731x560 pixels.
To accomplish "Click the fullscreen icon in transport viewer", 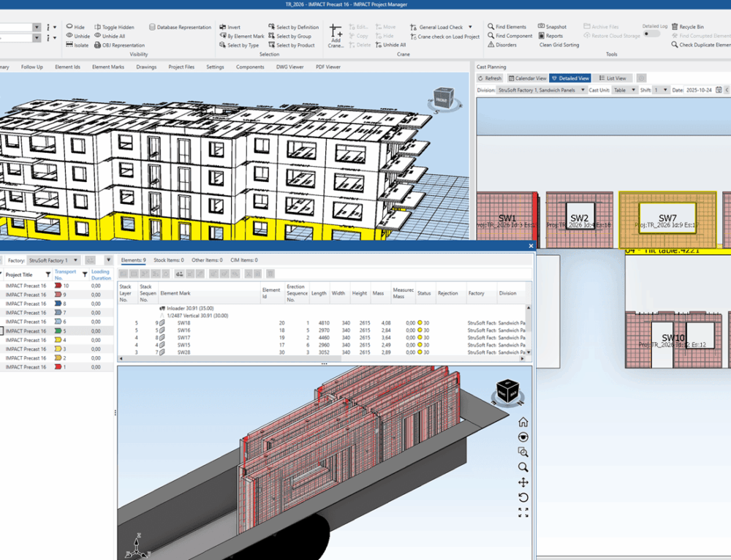I will (x=523, y=512).
